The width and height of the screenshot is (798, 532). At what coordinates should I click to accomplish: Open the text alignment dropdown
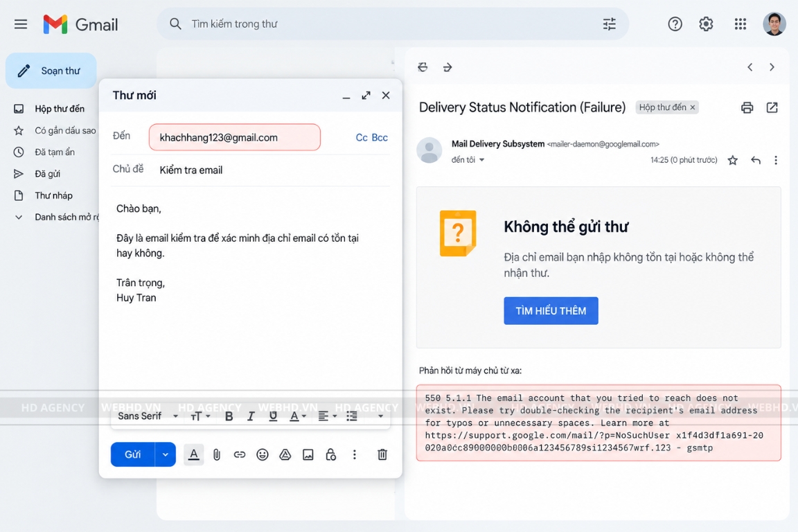[327, 416]
